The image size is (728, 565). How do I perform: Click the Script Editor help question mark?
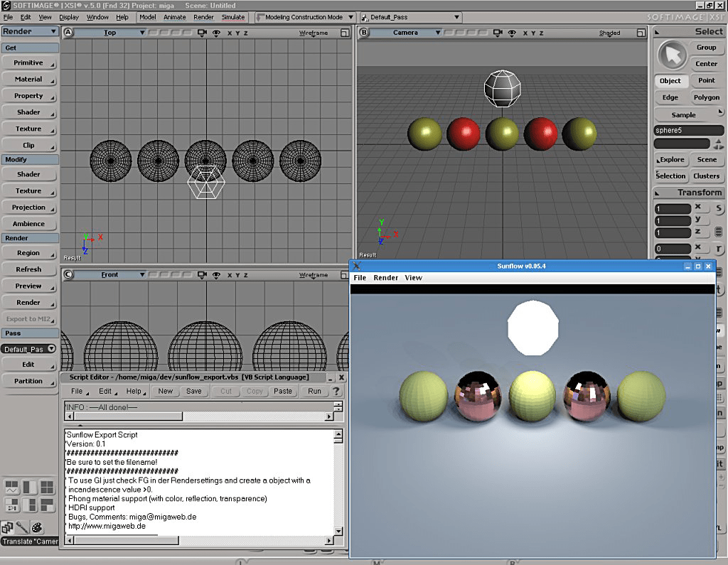[336, 392]
